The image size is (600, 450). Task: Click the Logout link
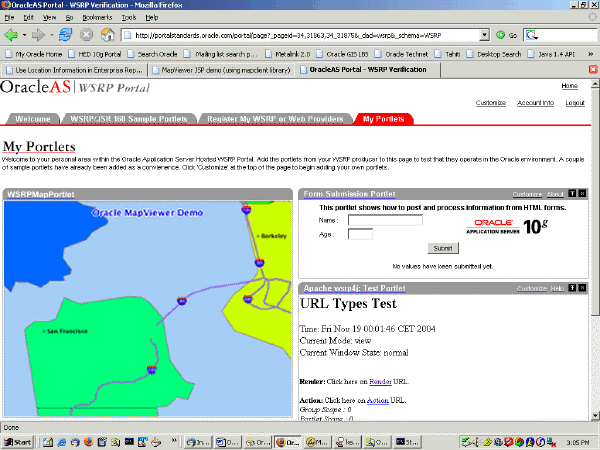point(575,103)
